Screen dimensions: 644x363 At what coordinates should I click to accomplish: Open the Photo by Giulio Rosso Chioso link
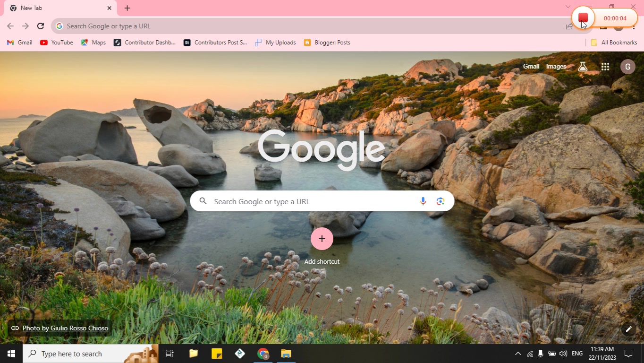point(65,328)
